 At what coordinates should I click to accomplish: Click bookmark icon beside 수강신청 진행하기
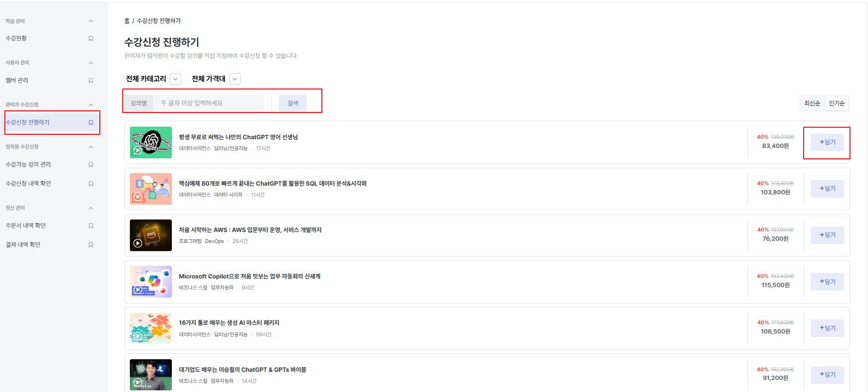pos(91,123)
